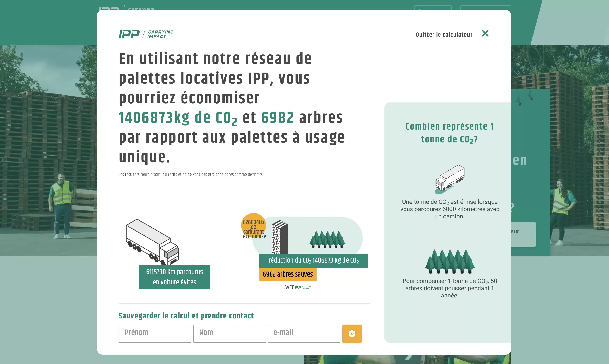609x364 pixels.
Task: Click the '6982 arbres sauvés' orange label
Action: [288, 274]
